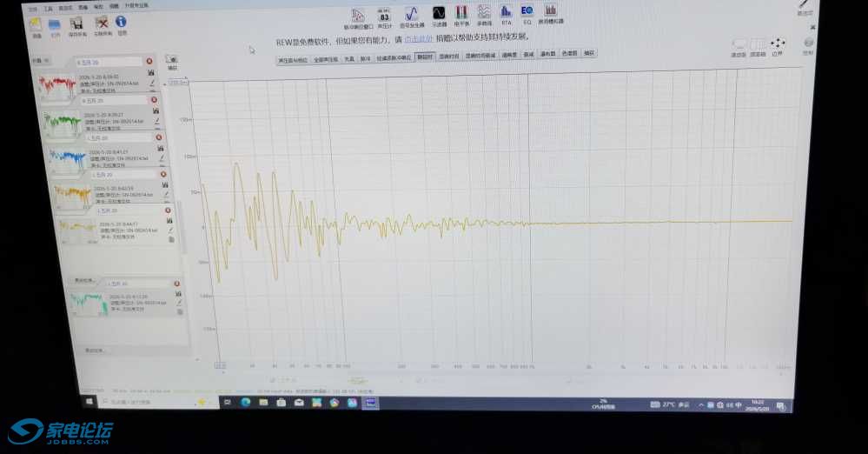Start a new sweep with the Measure icon
Viewport: 868px width, 454px height.
click(36, 26)
